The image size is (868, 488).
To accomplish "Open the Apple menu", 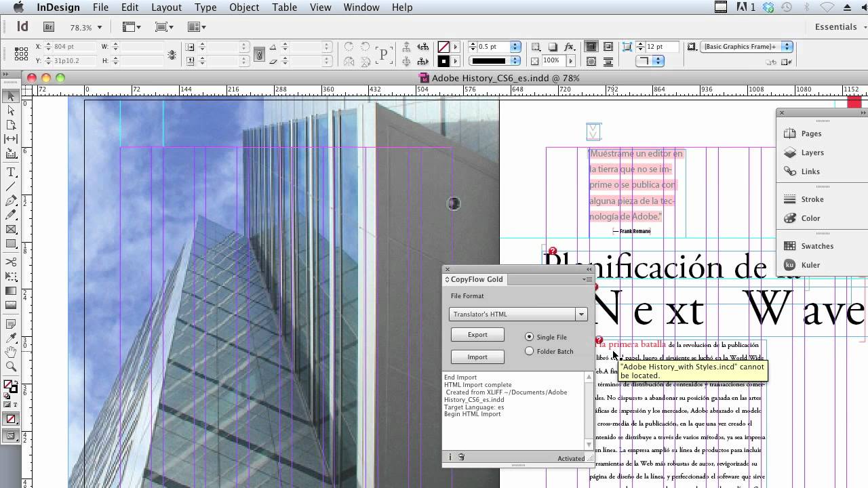I will pos(18,7).
